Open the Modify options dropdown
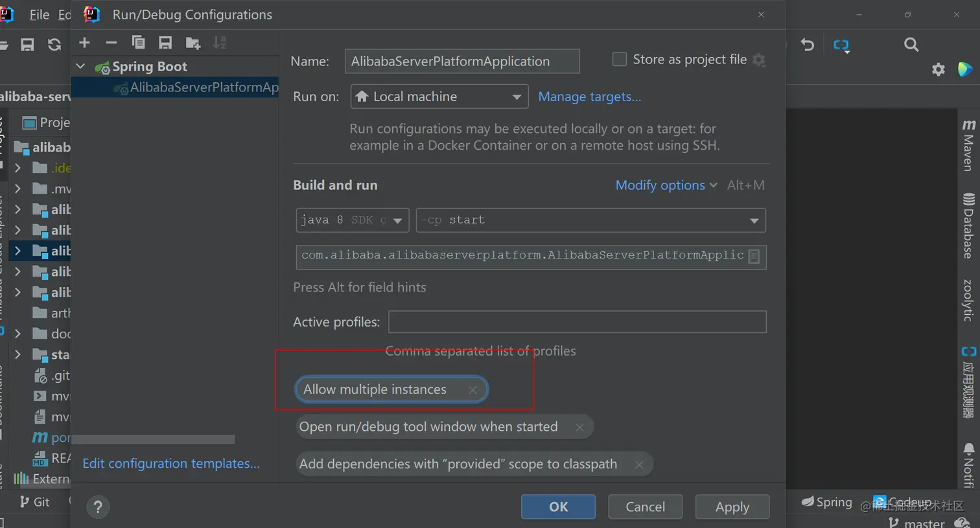 pyautogui.click(x=666, y=185)
